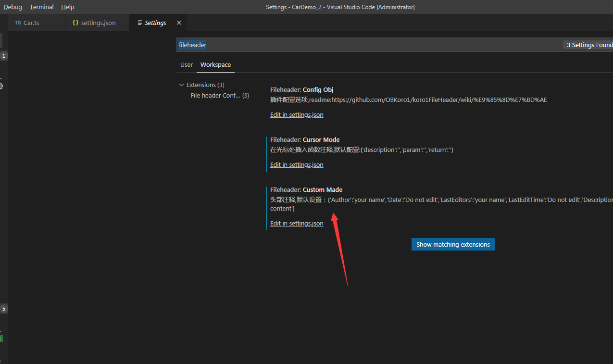Click the Config Obj description with github.com URL
The width and height of the screenshot is (613, 364).
click(x=409, y=100)
